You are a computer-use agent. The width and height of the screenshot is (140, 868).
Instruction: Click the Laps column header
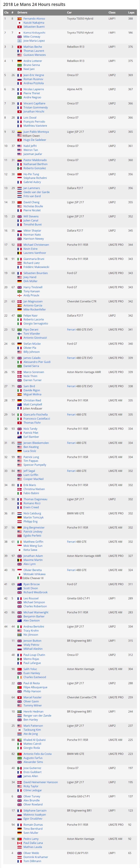coord(131,12)
